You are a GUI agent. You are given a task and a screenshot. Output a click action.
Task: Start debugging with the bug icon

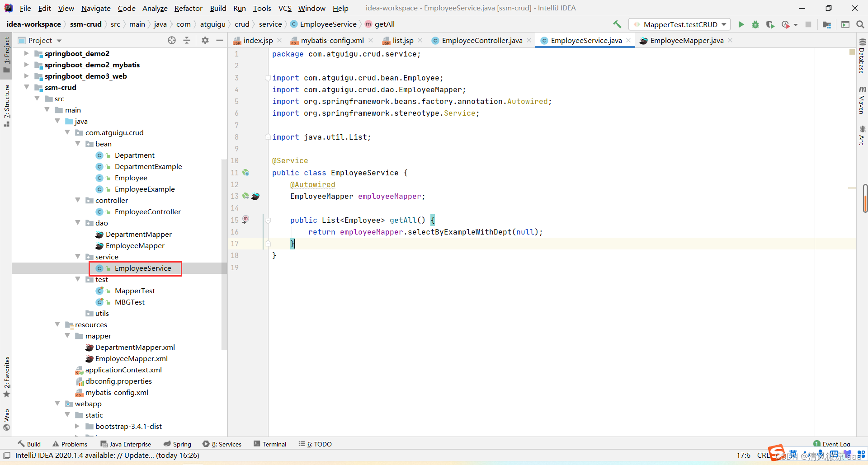(x=755, y=24)
